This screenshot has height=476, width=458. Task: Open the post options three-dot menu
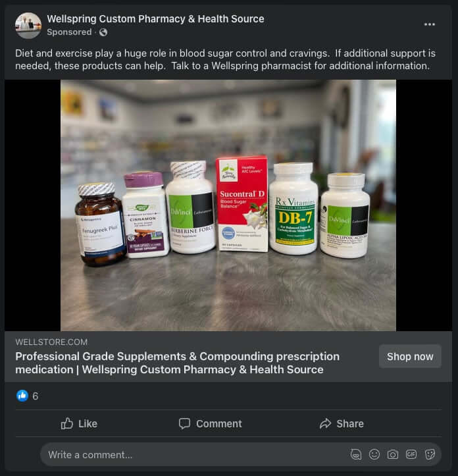tap(430, 24)
